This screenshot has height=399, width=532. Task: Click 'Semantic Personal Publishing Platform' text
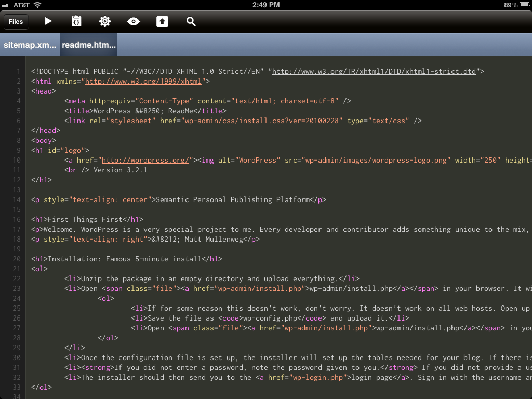pos(233,199)
